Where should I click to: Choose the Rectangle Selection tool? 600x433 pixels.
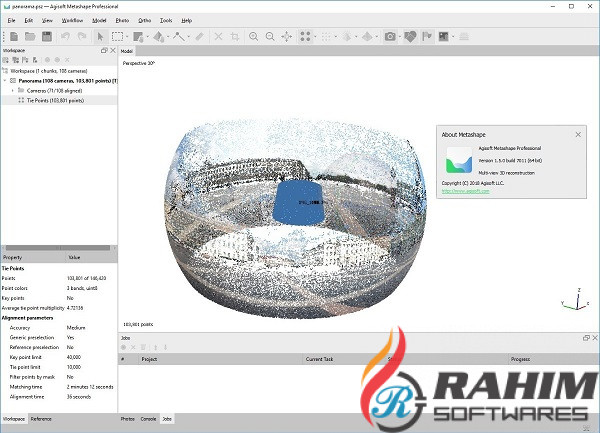click(x=117, y=37)
